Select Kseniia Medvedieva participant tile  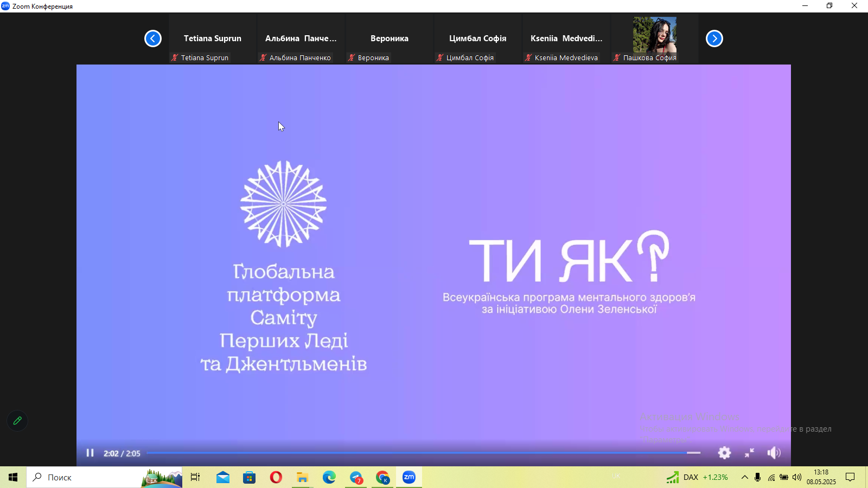566,39
